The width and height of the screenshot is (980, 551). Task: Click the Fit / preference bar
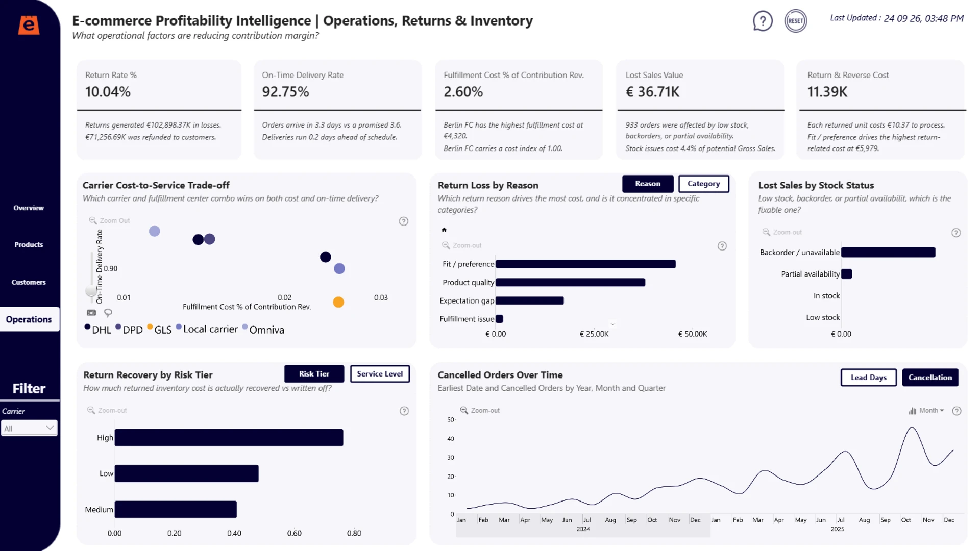pos(586,264)
